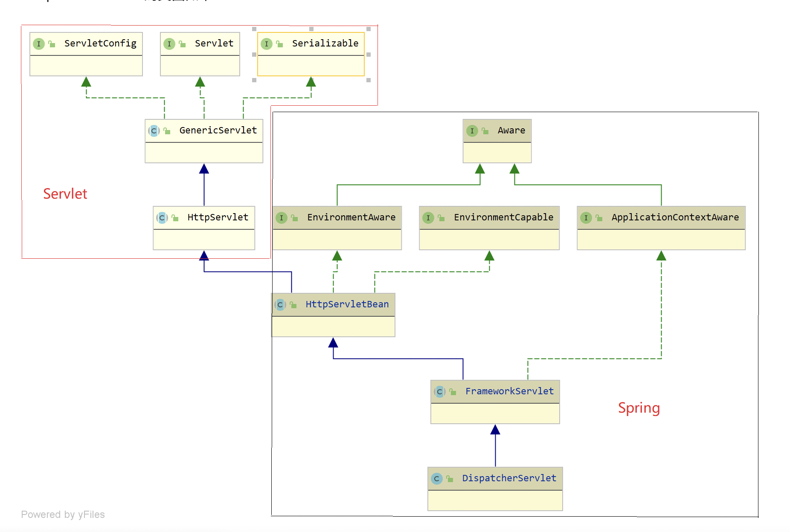Select the DispatcherServlet class name

tap(509, 478)
